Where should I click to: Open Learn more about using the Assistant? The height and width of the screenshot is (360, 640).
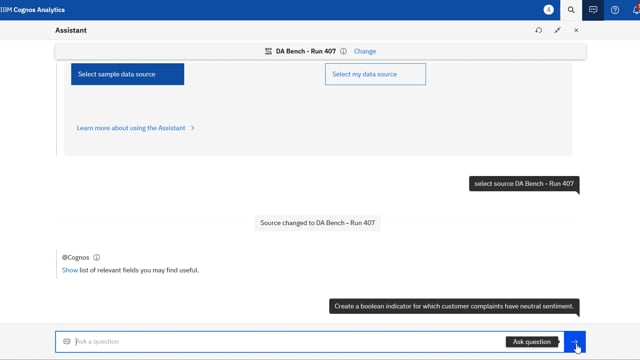pos(131,128)
